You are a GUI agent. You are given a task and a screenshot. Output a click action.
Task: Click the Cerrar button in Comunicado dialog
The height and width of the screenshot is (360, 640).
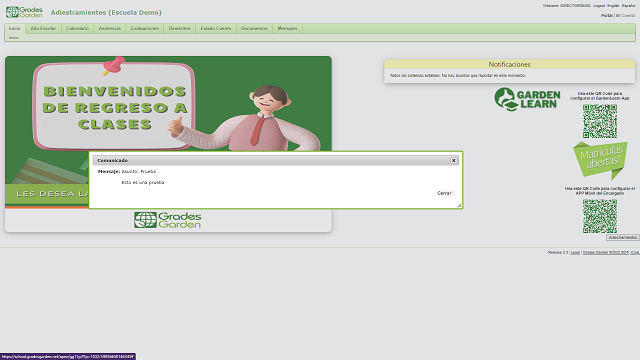tap(444, 193)
